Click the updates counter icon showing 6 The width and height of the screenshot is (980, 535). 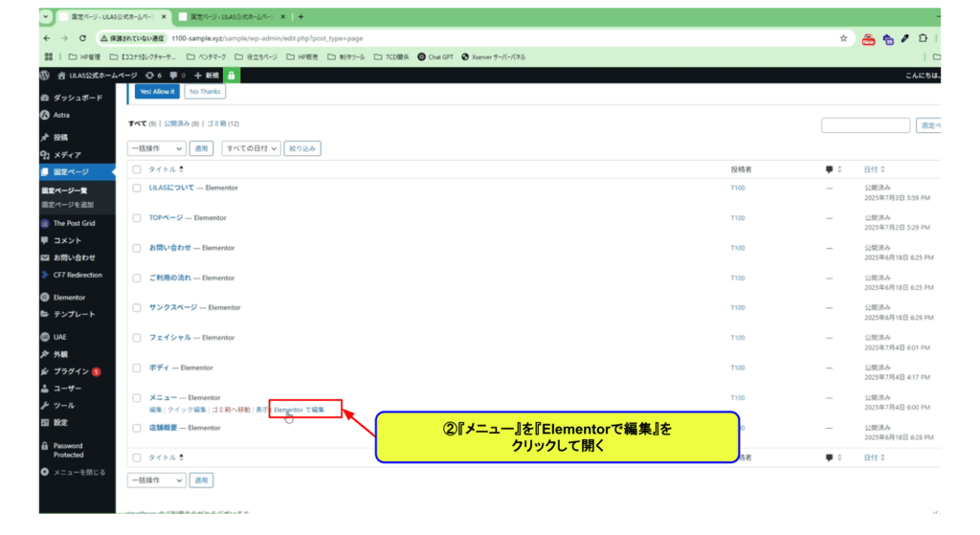coord(154,75)
